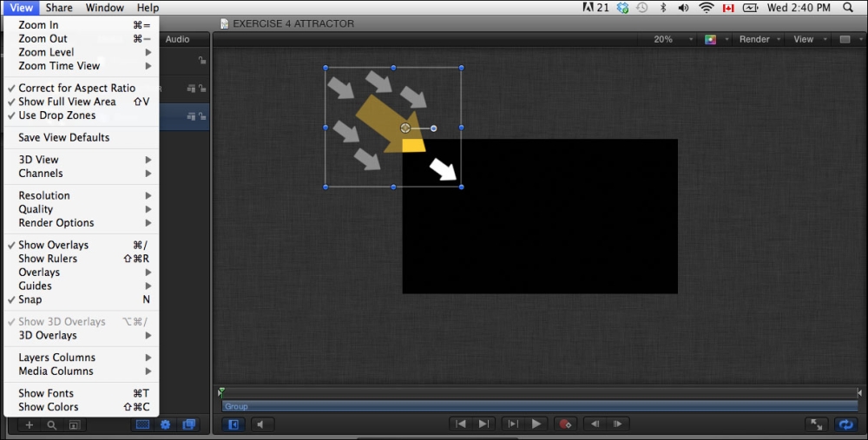Click the full-screen player mode icon

pos(816,424)
